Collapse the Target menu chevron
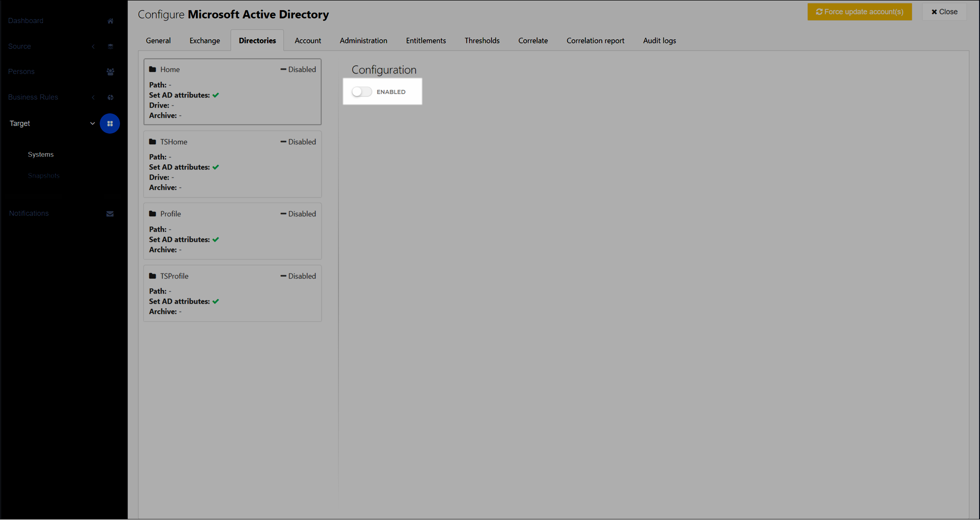The width and height of the screenshot is (980, 520). click(x=92, y=123)
